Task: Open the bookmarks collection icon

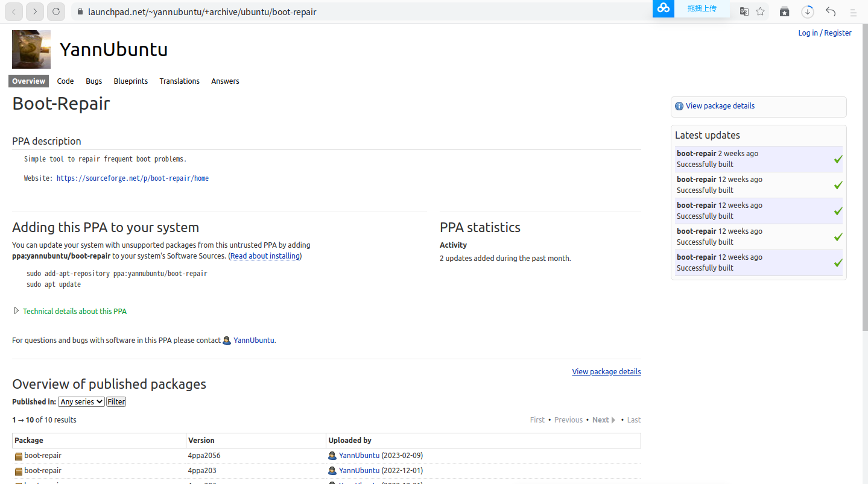Action: (x=784, y=11)
